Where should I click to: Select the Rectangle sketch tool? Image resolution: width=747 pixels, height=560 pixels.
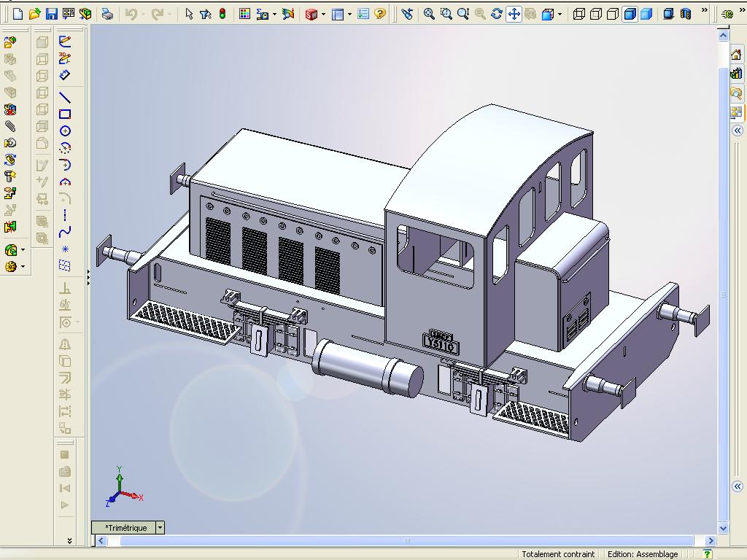65,114
